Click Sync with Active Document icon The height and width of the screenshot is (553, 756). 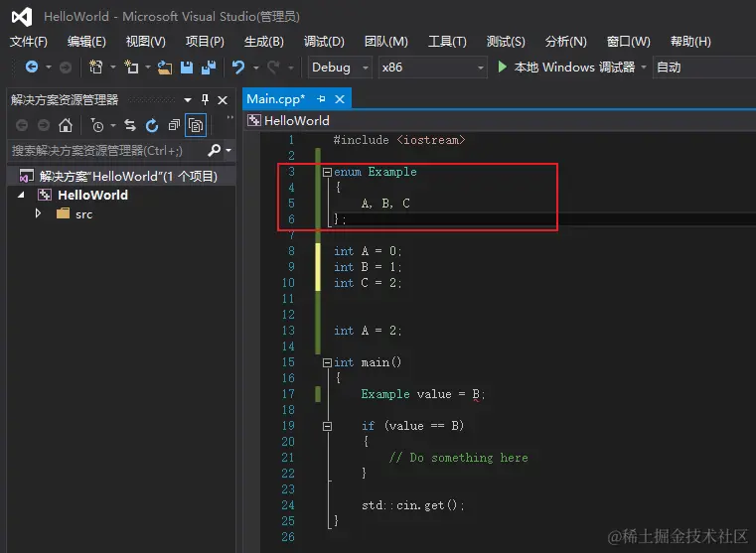(130, 125)
